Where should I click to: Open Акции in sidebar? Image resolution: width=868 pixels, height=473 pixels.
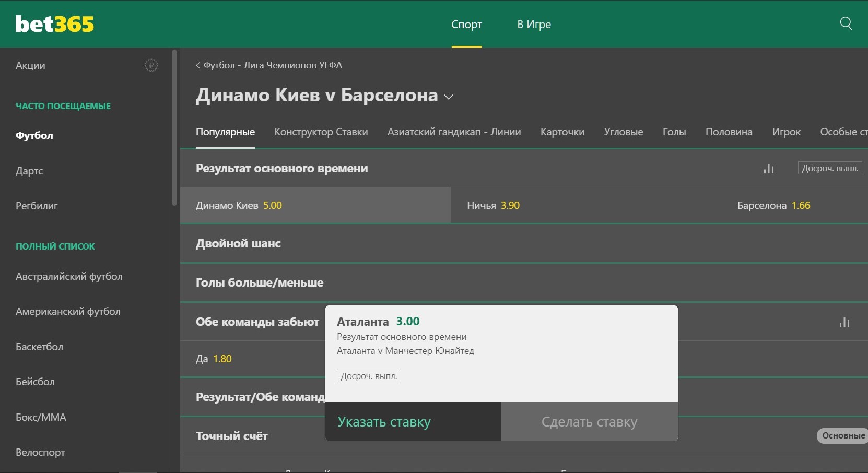click(30, 65)
